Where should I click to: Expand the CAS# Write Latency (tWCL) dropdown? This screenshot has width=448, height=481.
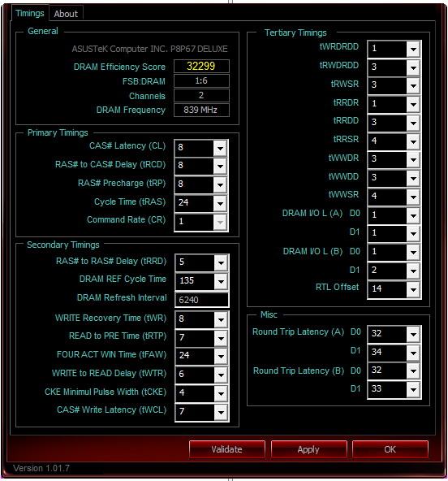point(221,412)
